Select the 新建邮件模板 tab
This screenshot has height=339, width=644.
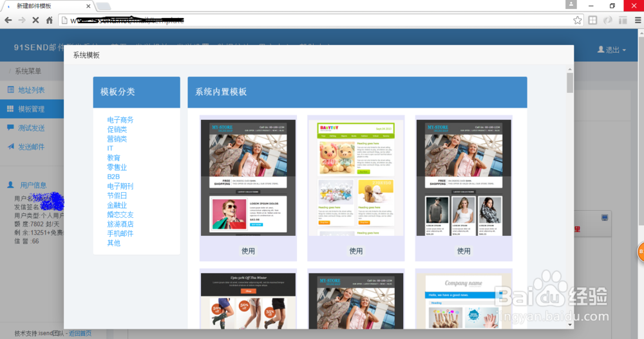pyautogui.click(x=48, y=6)
